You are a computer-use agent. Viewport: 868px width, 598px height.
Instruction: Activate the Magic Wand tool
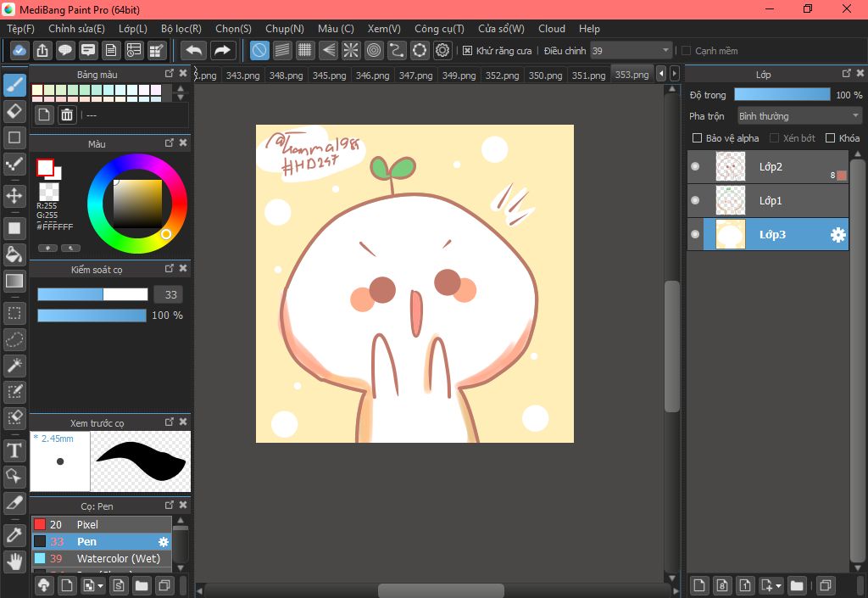click(x=14, y=366)
